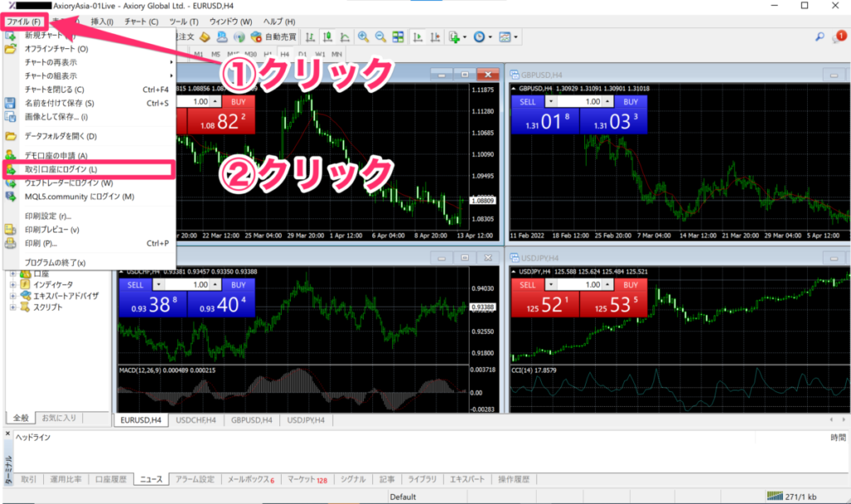Open the ファイル (F) menu
The image size is (851, 504).
click(23, 22)
